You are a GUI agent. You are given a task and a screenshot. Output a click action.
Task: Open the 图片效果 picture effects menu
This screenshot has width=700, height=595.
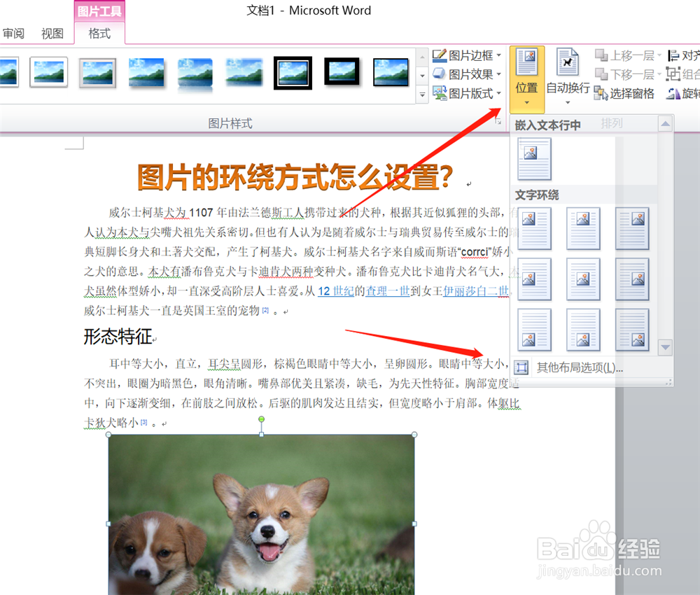pos(468,74)
